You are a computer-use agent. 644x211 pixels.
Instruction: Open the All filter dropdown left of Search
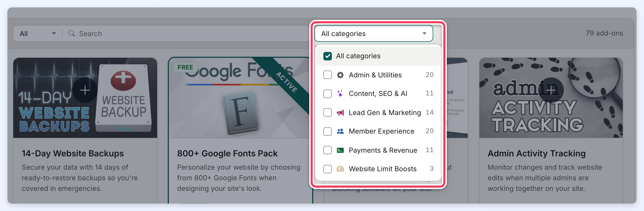pyautogui.click(x=38, y=33)
